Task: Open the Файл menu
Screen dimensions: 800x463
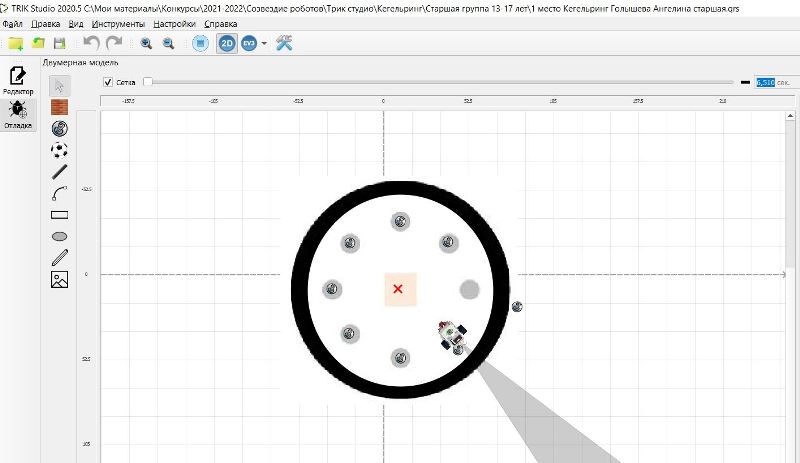Action: [x=13, y=23]
